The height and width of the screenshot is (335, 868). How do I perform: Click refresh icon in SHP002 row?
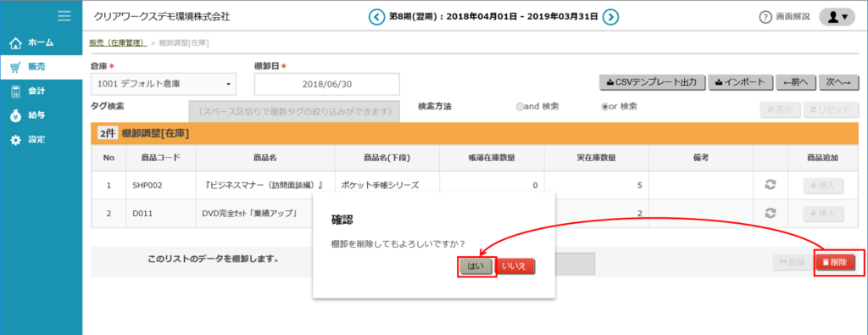(769, 186)
